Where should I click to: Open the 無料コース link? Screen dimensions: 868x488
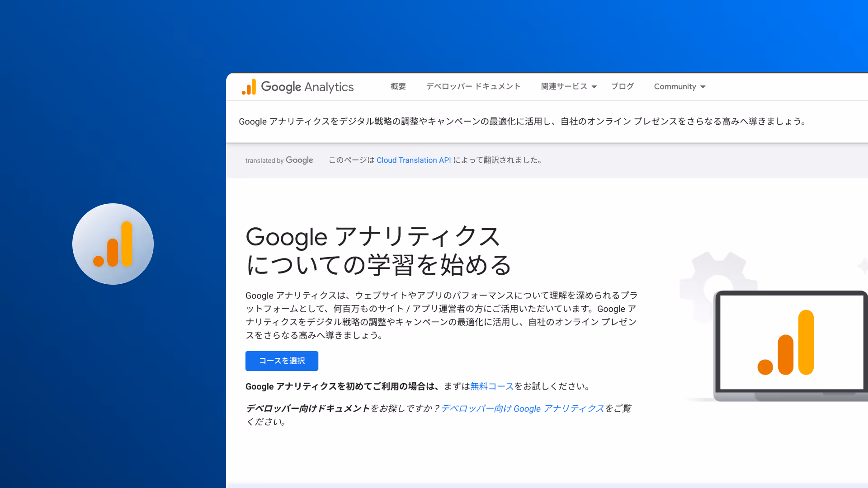(x=491, y=386)
